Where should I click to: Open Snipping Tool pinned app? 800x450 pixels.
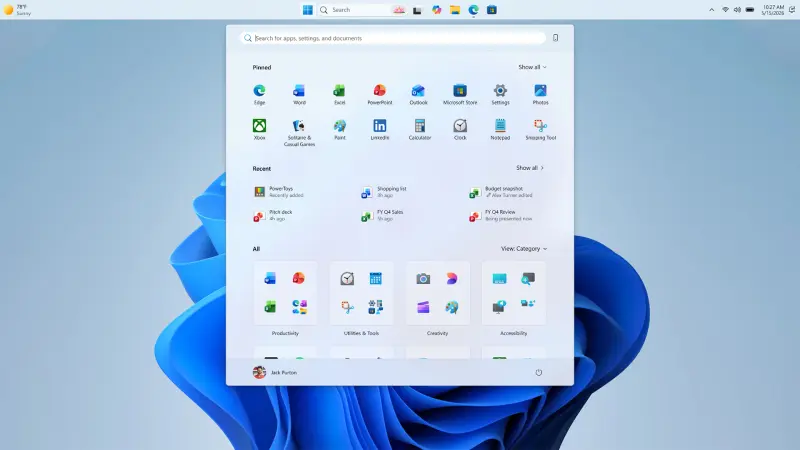click(x=540, y=129)
